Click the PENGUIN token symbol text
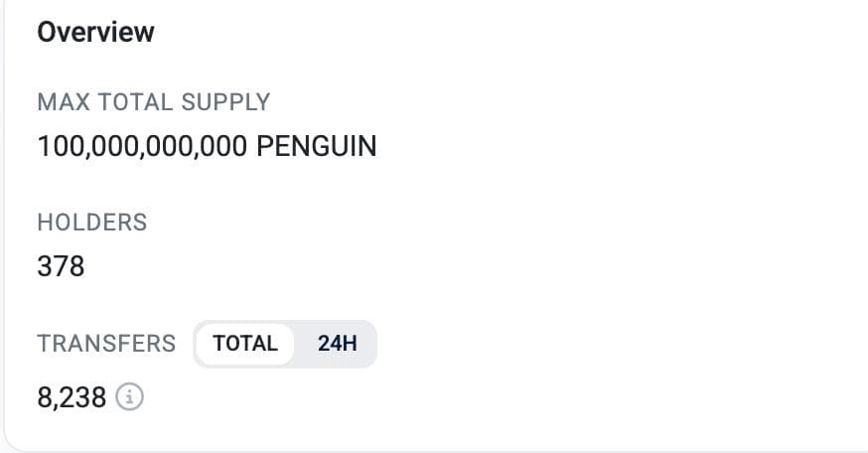Screen dimensions: 868x453 [316, 147]
